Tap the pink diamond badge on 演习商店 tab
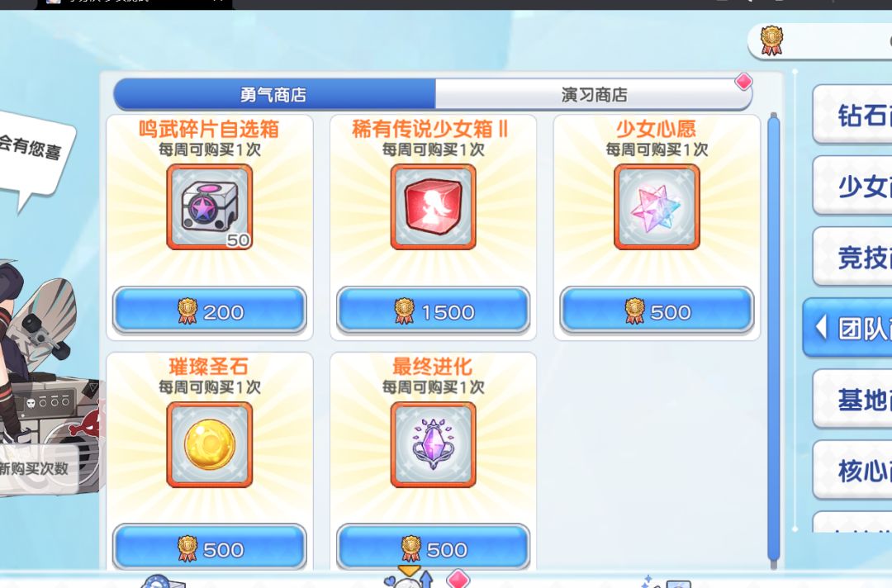This screenshot has height=588, width=892. coord(743,82)
